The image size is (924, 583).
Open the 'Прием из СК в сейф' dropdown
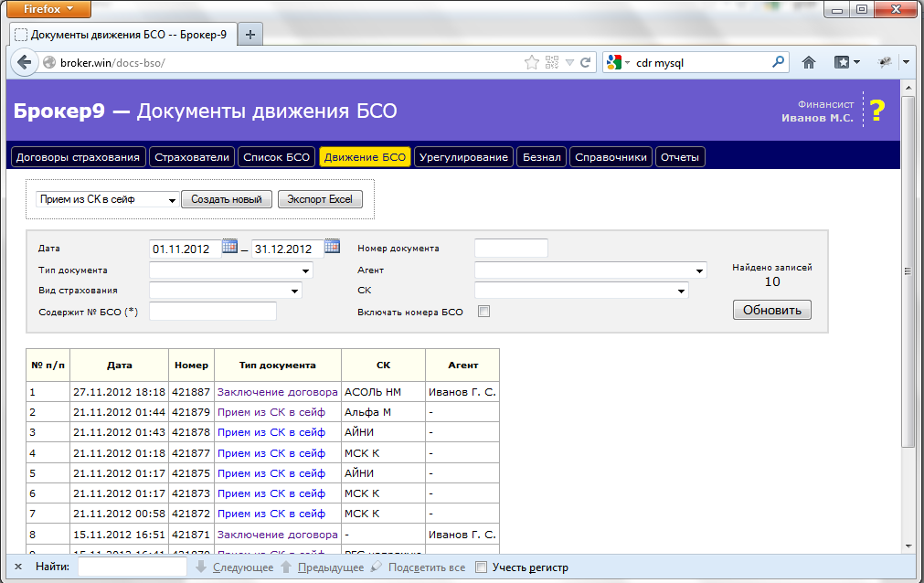[x=107, y=199]
